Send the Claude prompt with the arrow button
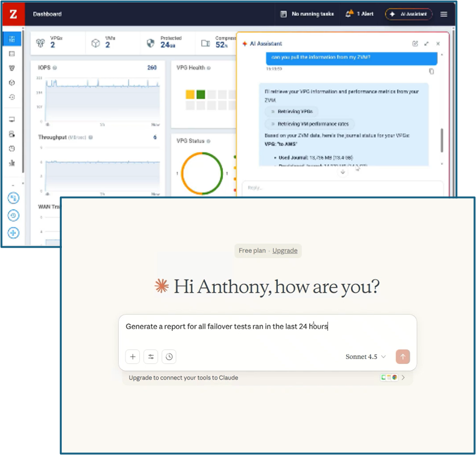 click(403, 357)
